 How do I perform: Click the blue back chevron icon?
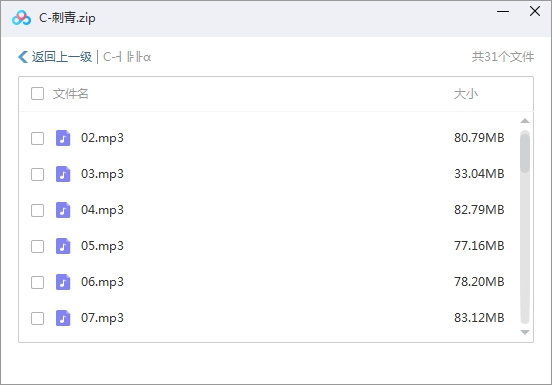[x=23, y=57]
